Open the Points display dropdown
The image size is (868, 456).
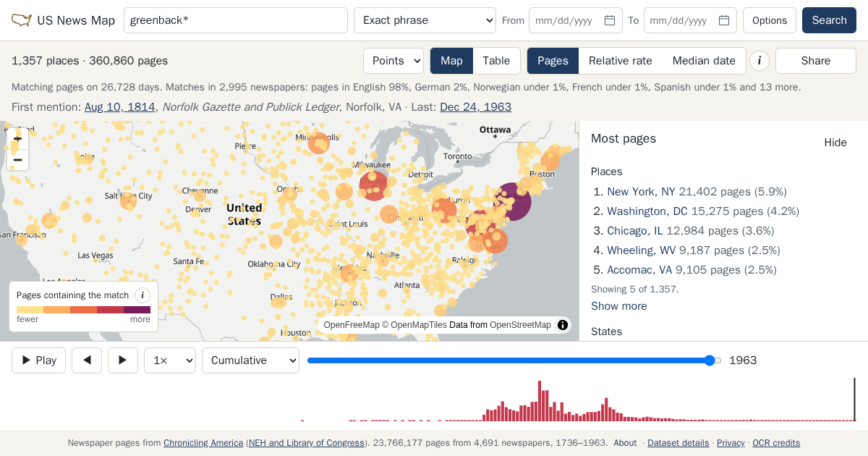pyautogui.click(x=393, y=61)
